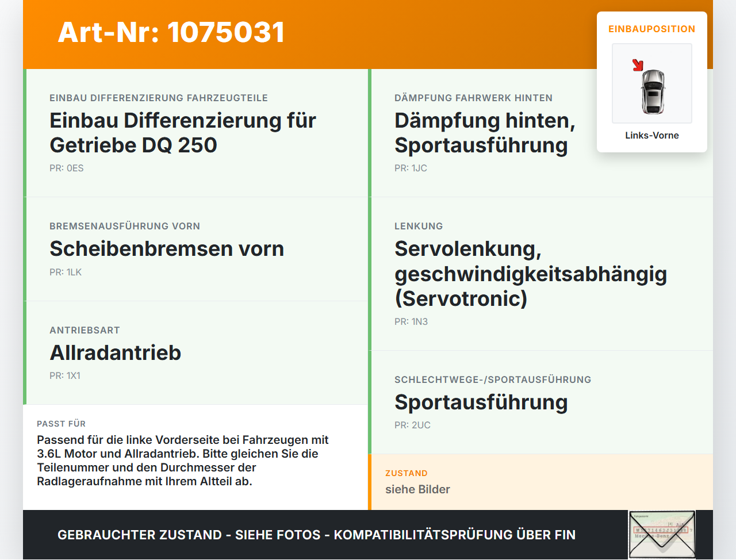Viewport: 736px width, 560px height.
Task: Click the PR: 1X1 code
Action: 65,376
